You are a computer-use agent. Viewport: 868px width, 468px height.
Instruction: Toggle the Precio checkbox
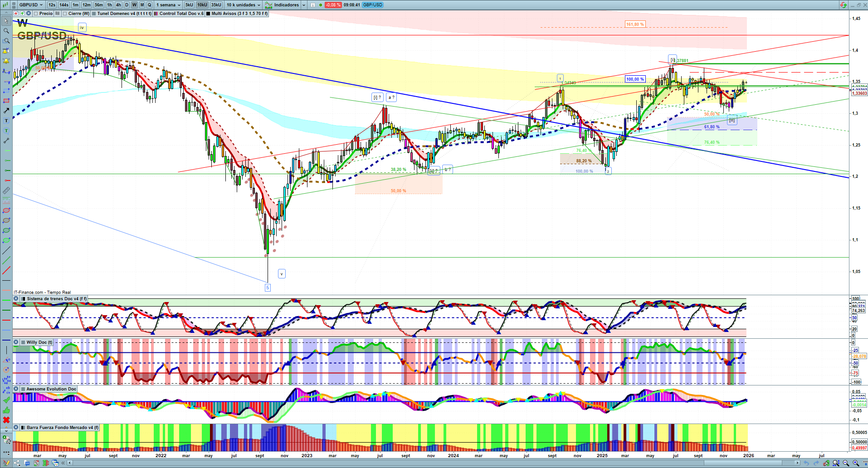(36, 14)
